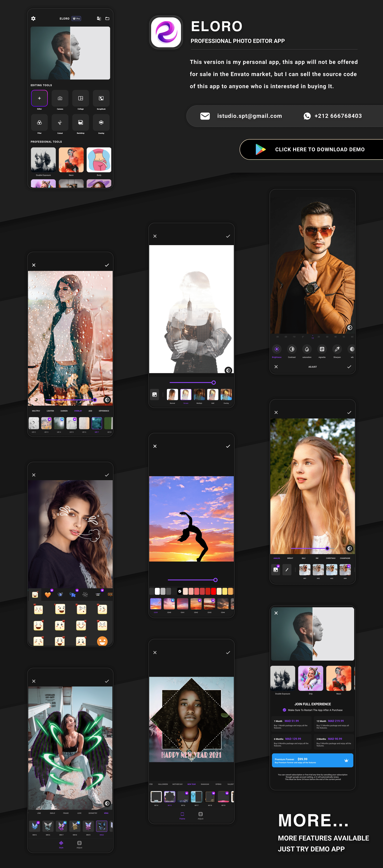383x868 pixels.
Task: Pick the white color swatch under sunset photo
Action: point(157,591)
